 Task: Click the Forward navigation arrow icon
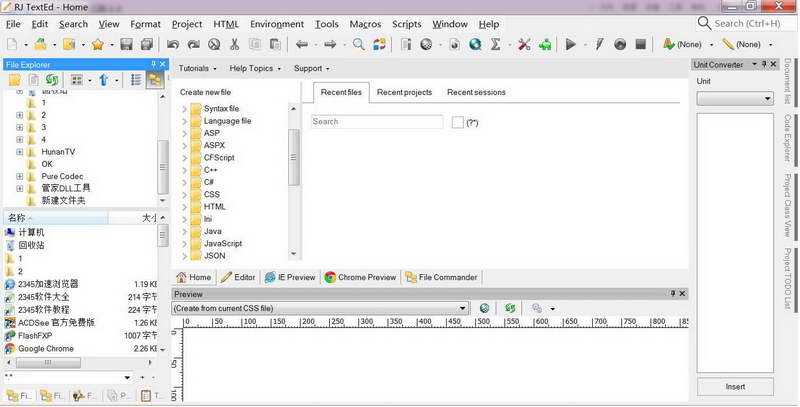330,44
